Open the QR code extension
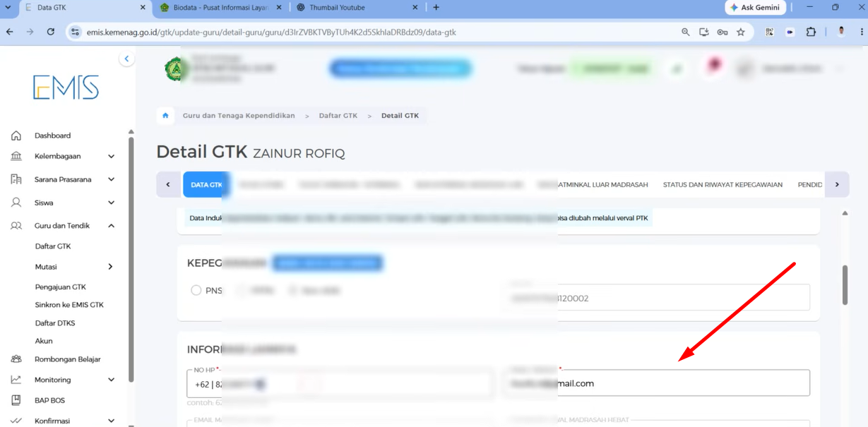868x427 pixels. click(769, 32)
